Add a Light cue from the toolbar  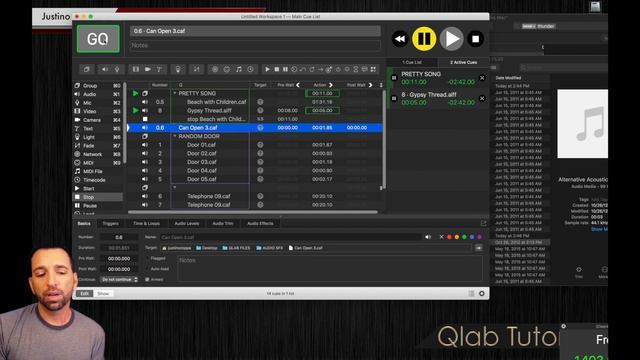178,69
